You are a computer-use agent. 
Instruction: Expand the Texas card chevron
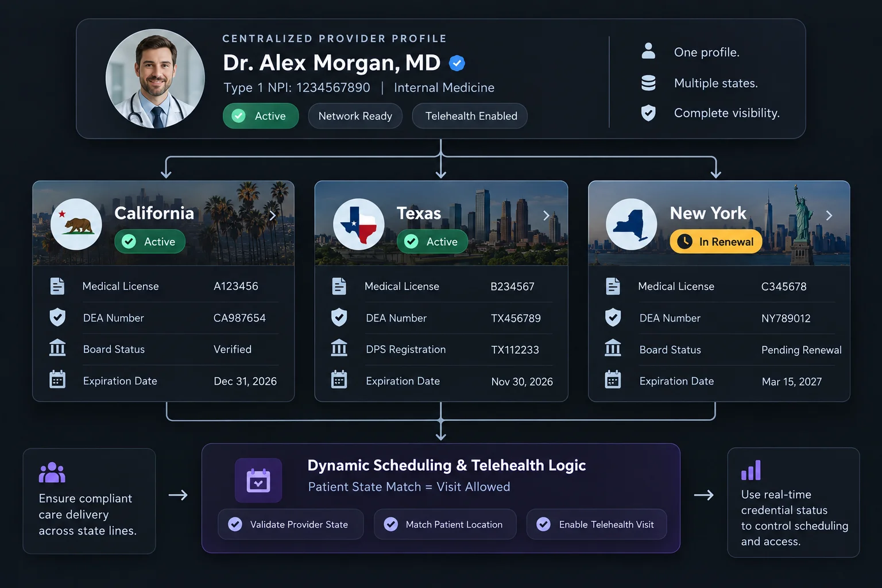[x=546, y=215]
